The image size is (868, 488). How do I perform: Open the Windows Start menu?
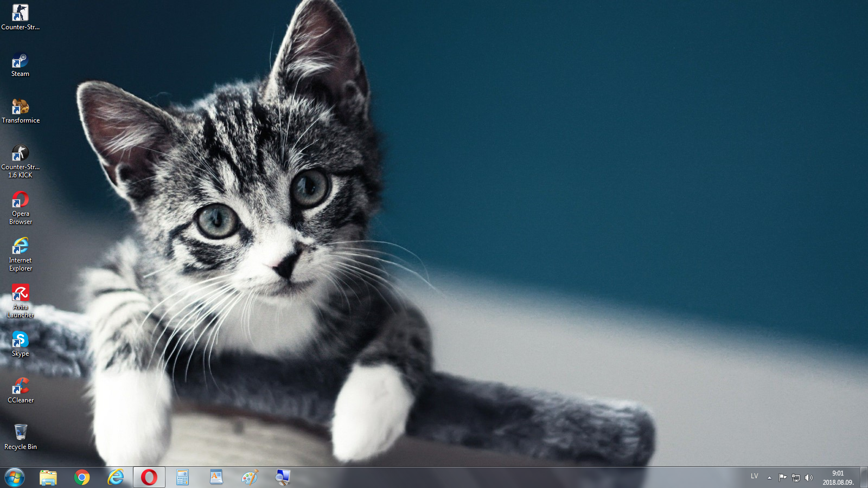[15, 478]
